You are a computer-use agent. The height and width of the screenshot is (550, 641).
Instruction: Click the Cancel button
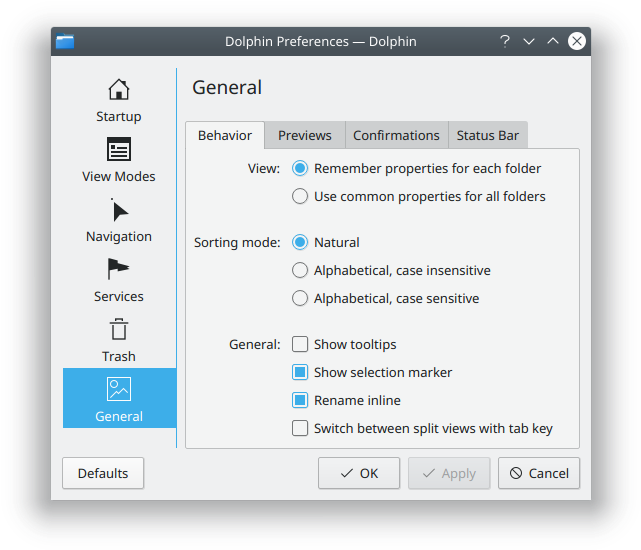pos(539,473)
